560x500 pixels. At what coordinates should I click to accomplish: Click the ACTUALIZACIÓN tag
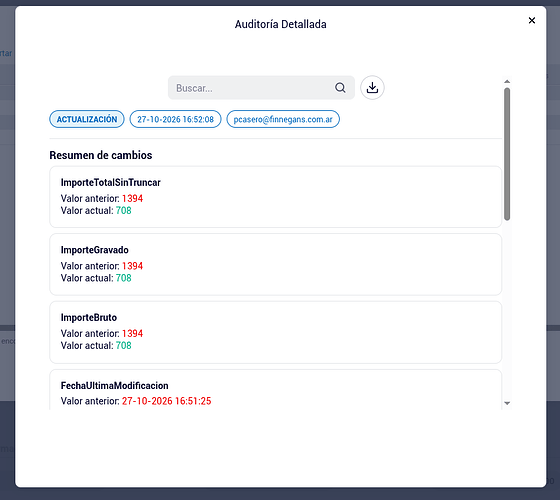87,119
